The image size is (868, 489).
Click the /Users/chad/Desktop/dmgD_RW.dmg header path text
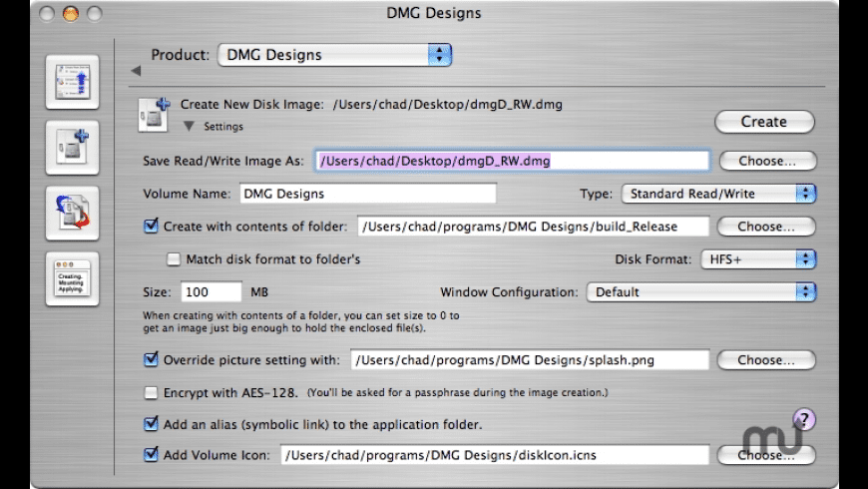click(x=447, y=104)
